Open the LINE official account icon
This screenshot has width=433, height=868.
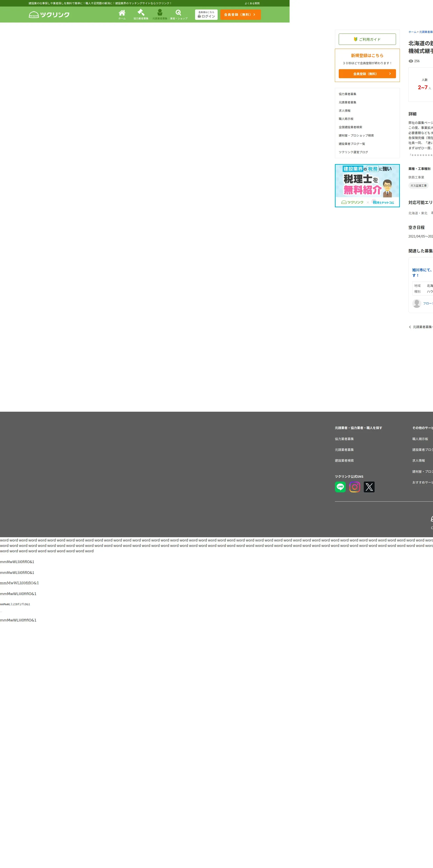coord(340,487)
